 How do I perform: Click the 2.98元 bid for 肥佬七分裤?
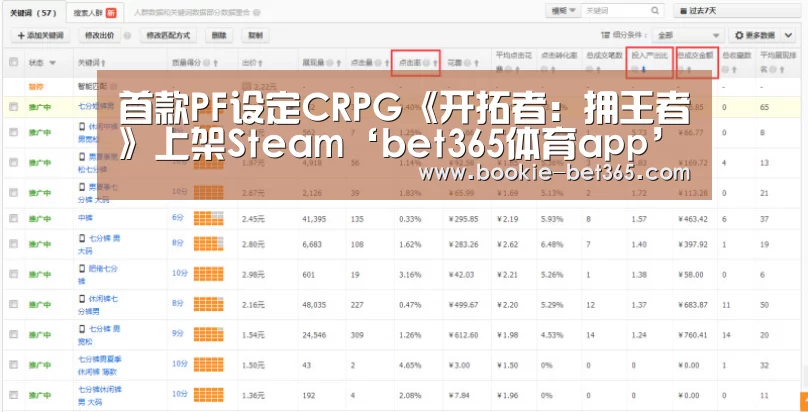tap(253, 274)
